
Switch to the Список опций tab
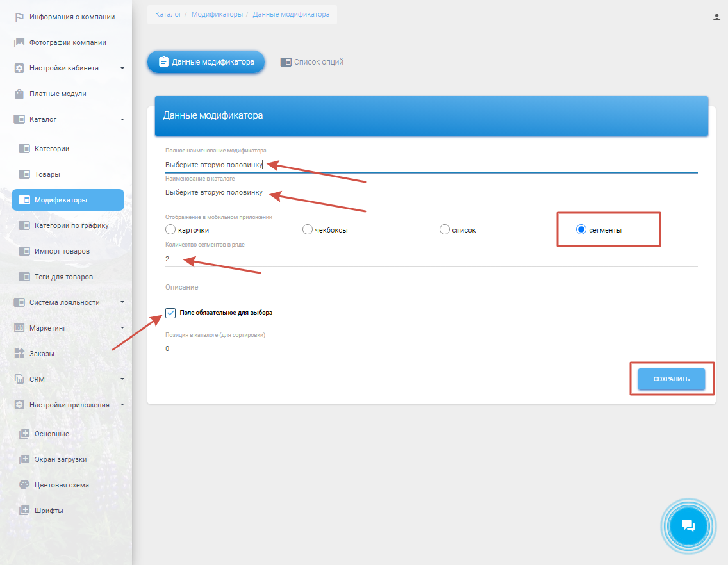tap(312, 62)
